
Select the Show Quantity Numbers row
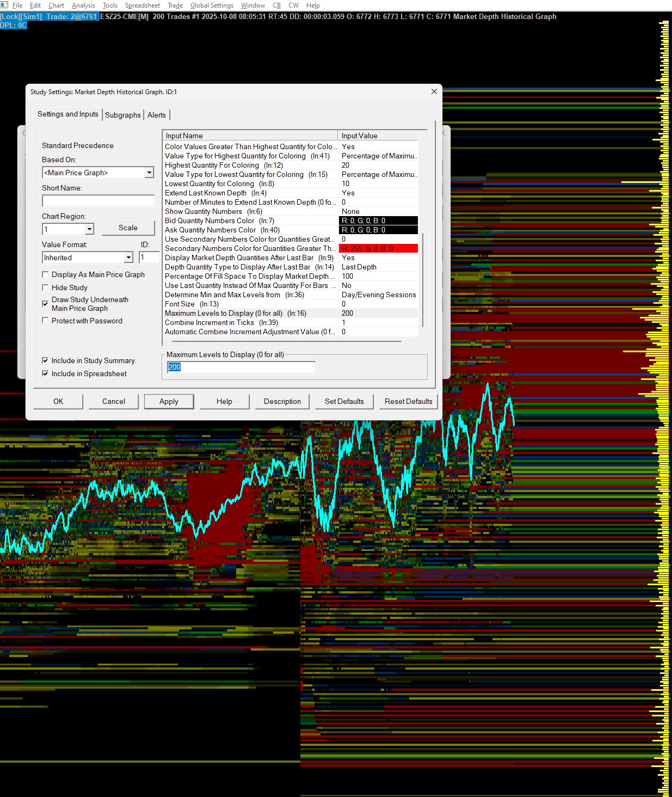[x=291, y=211]
